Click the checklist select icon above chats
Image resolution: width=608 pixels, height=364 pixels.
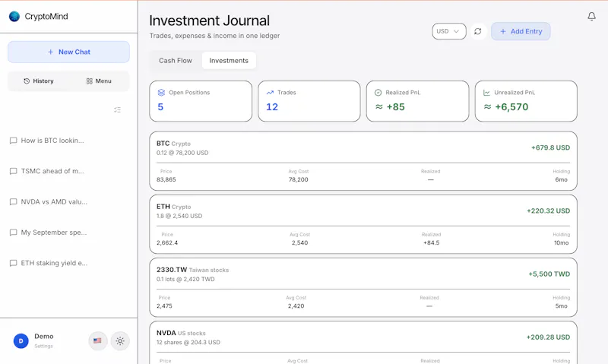pyautogui.click(x=118, y=110)
